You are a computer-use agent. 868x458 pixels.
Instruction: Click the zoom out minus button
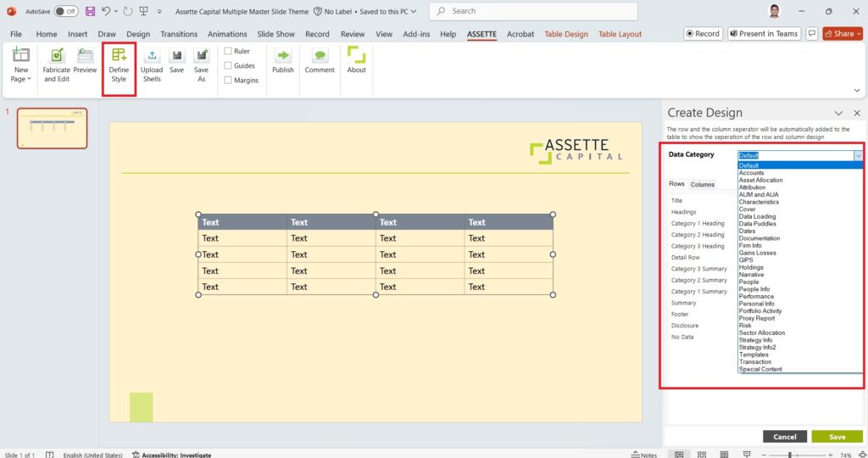point(764,455)
